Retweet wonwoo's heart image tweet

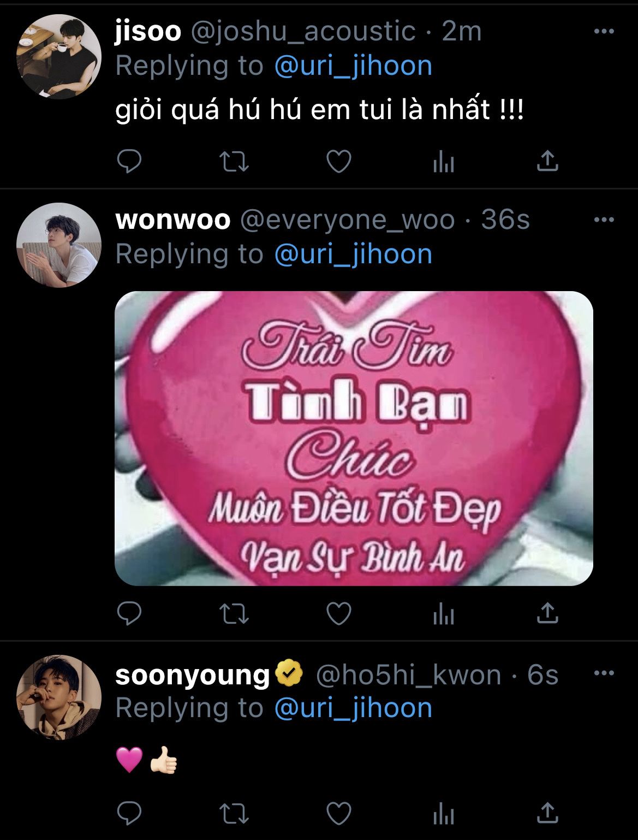234,614
